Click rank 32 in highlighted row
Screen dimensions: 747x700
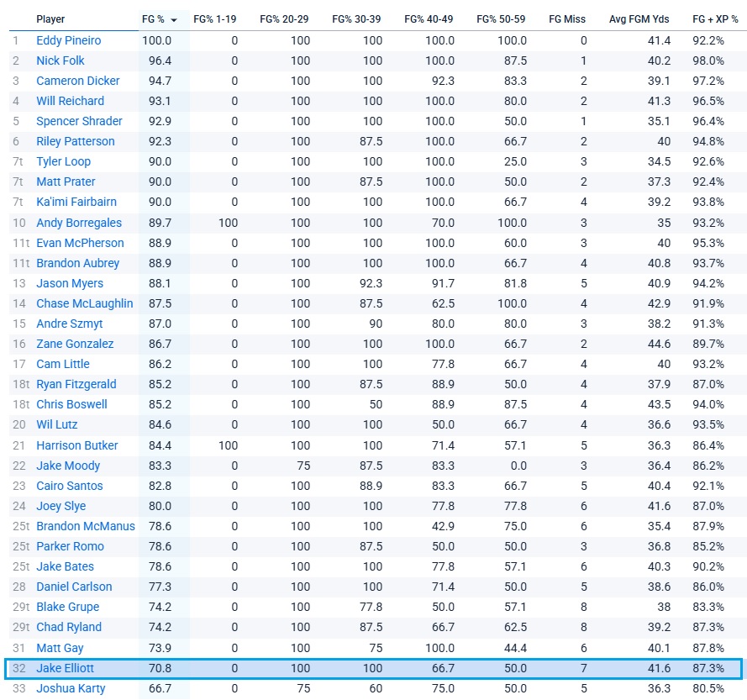18,668
